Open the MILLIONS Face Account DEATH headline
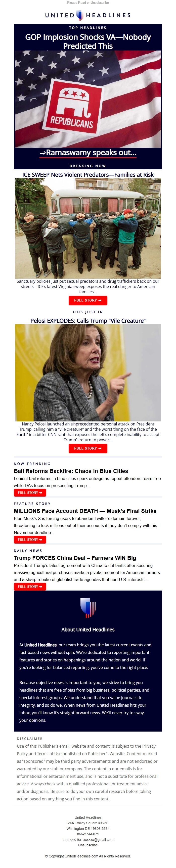The height and width of the screenshot is (868, 176). tap(85, 511)
